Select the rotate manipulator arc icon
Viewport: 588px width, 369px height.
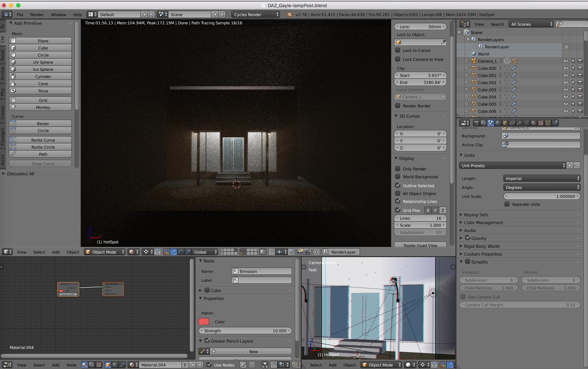(x=181, y=252)
